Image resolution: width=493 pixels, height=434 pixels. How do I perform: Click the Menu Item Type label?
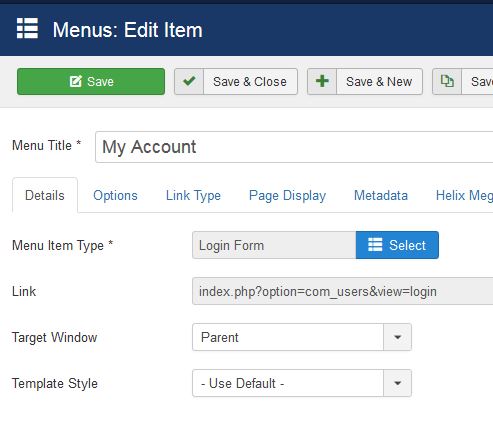coord(63,246)
